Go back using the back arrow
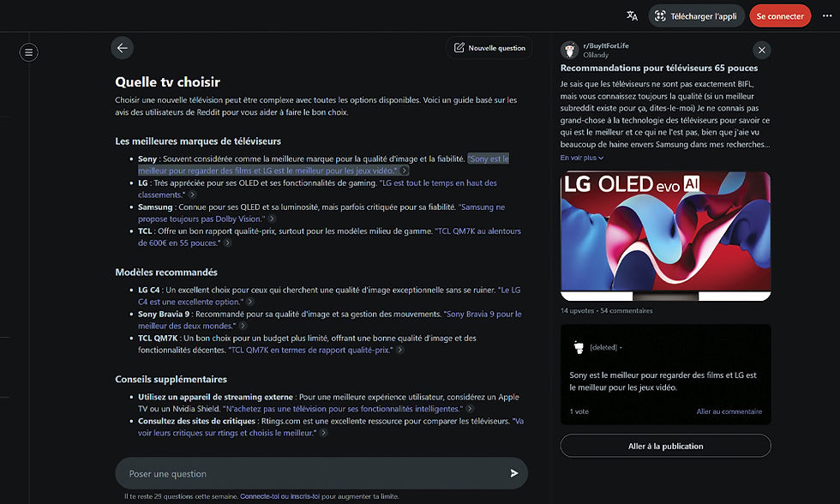The width and height of the screenshot is (840, 504). [x=123, y=48]
